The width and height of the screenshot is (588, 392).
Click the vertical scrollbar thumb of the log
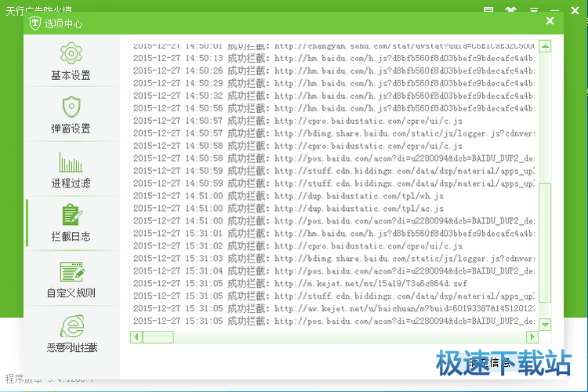(545, 242)
